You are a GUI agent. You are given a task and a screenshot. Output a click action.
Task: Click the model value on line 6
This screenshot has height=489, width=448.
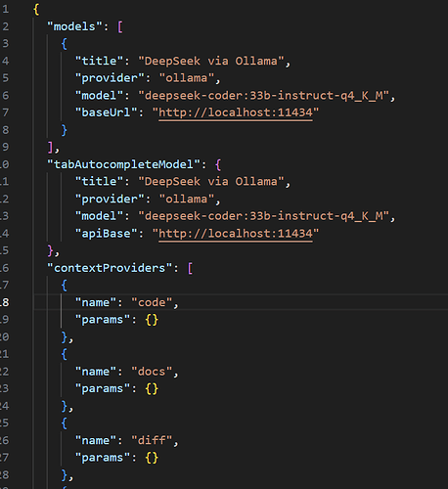point(263,96)
